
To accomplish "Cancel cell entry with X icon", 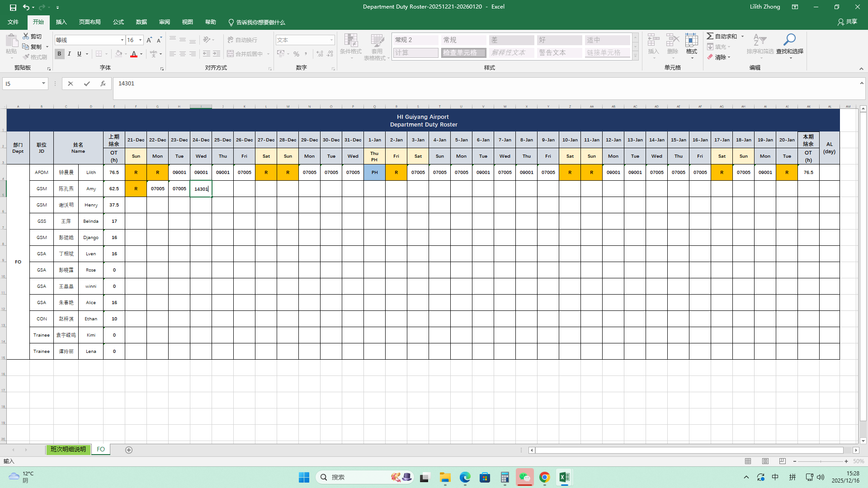I will coord(71,84).
